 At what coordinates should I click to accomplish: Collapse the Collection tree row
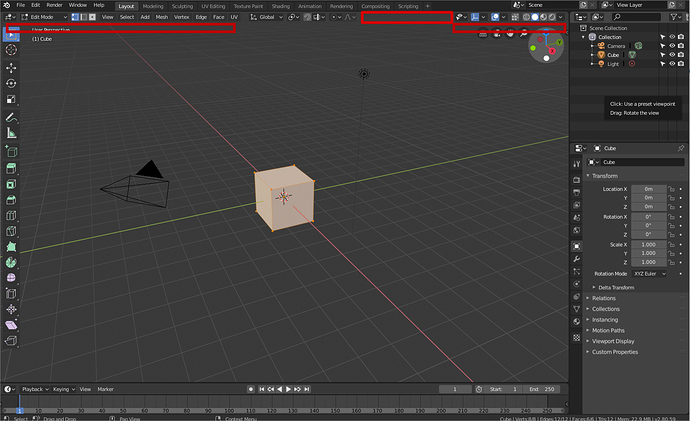[x=584, y=37]
